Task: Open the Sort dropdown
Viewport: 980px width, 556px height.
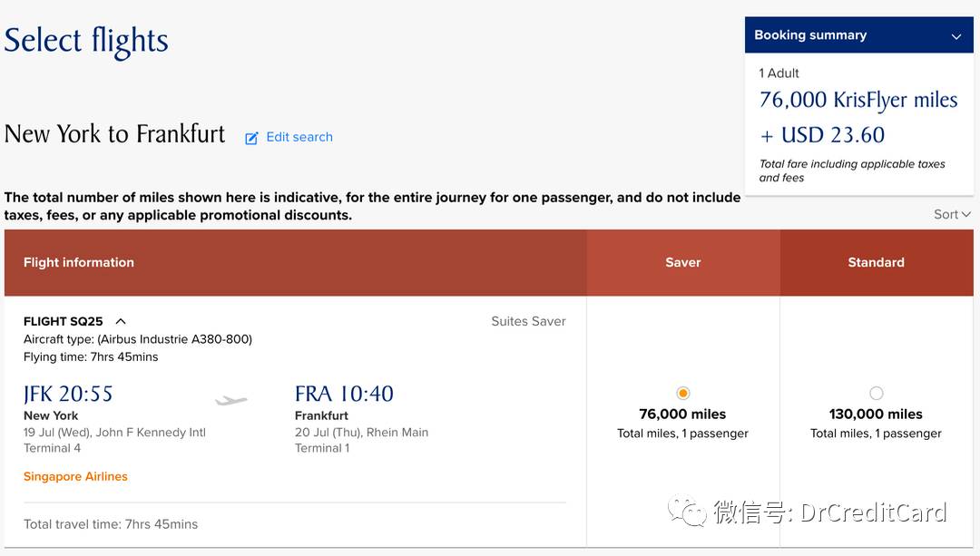Action: tap(952, 214)
